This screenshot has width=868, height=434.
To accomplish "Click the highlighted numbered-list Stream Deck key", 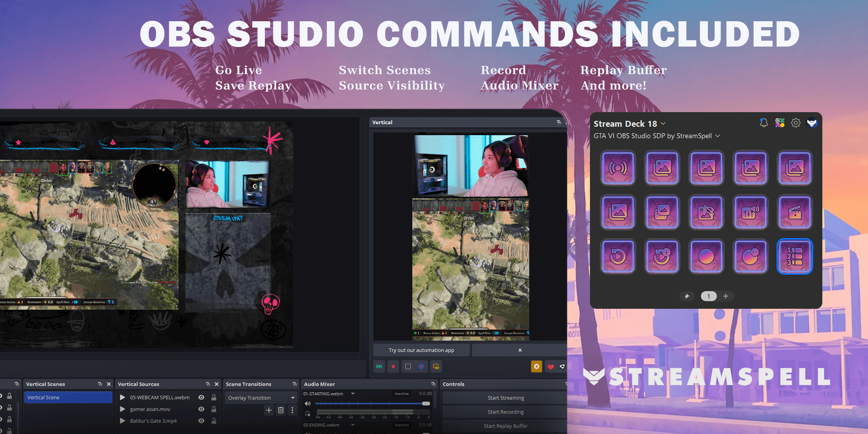I will (x=795, y=256).
